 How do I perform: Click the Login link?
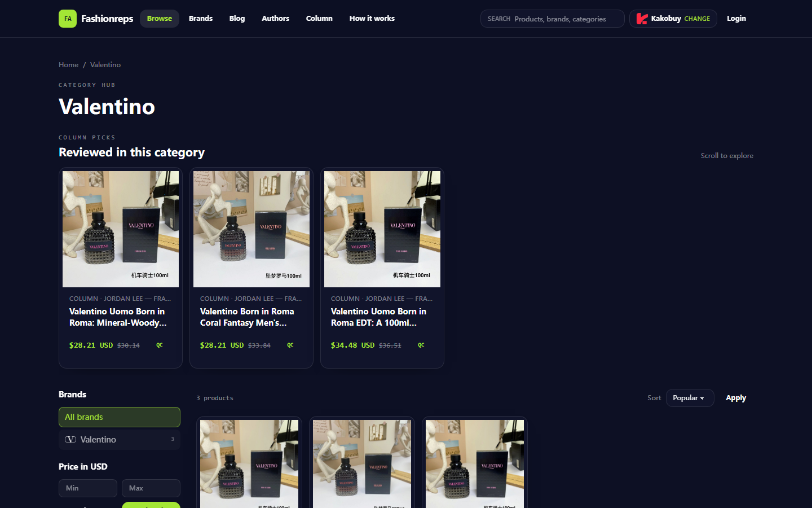point(736,19)
